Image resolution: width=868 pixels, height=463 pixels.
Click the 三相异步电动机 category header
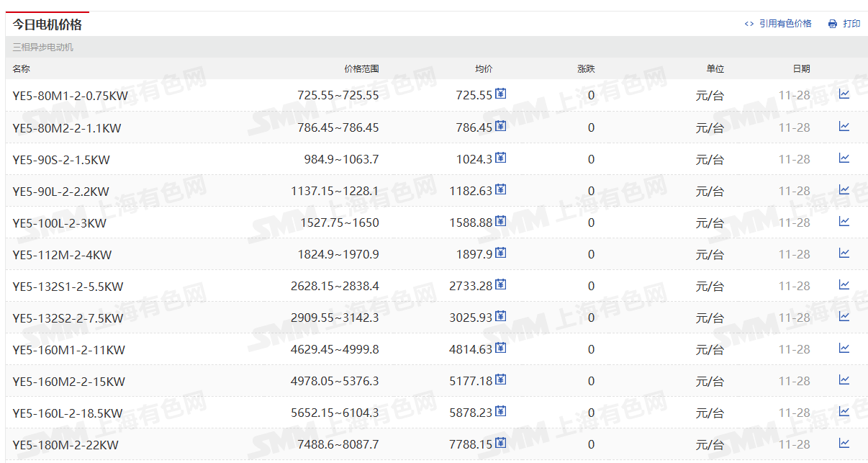[43, 48]
